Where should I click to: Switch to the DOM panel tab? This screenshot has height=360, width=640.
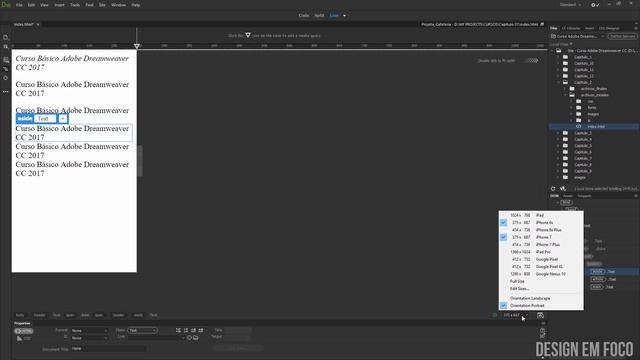pyautogui.click(x=554, y=196)
